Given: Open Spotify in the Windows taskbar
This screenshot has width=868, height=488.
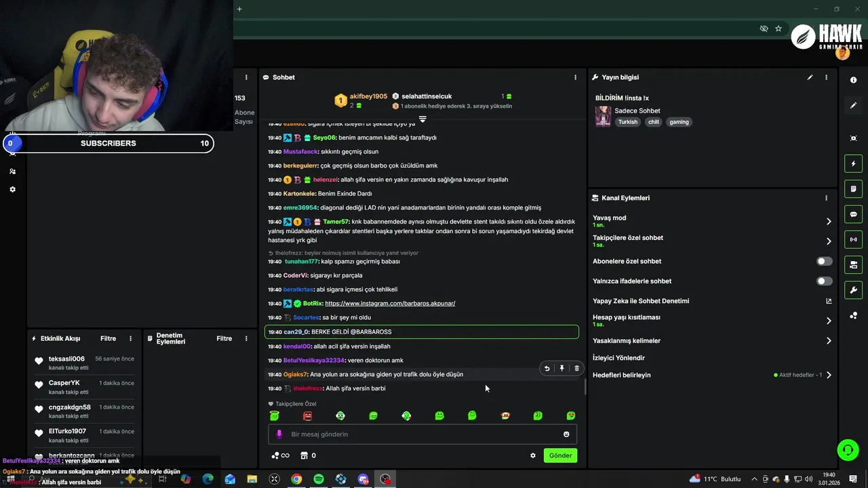Looking at the screenshot, I should tap(319, 479).
